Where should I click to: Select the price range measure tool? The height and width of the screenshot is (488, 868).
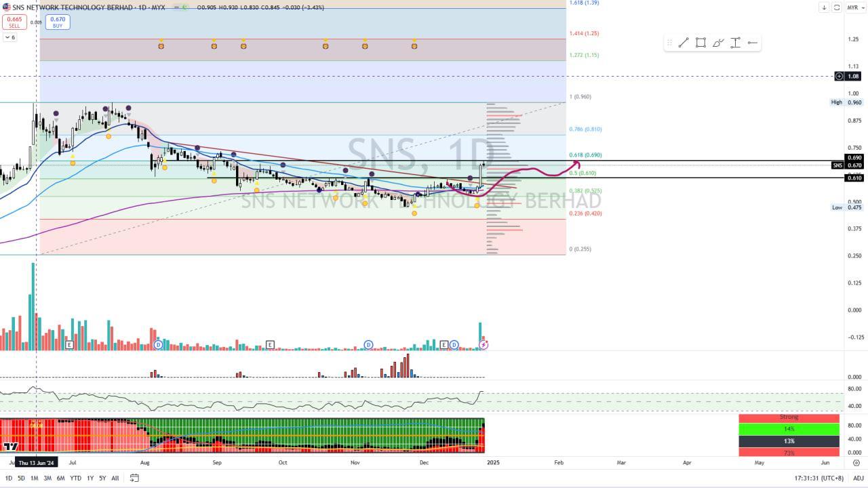735,43
